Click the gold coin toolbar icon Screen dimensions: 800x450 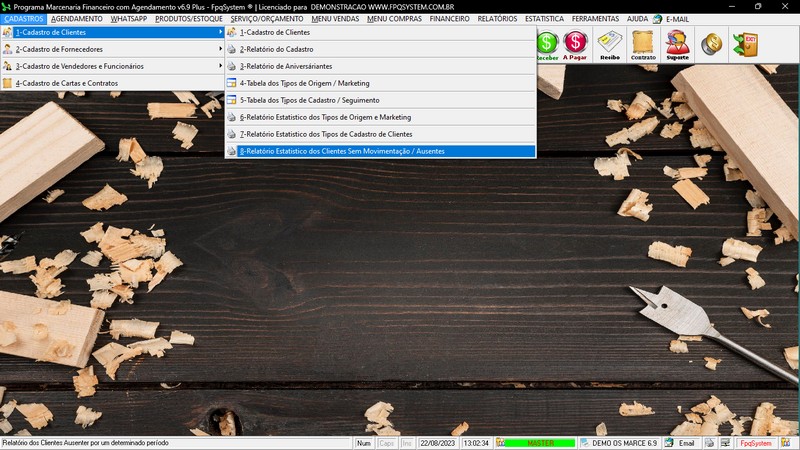(711, 44)
